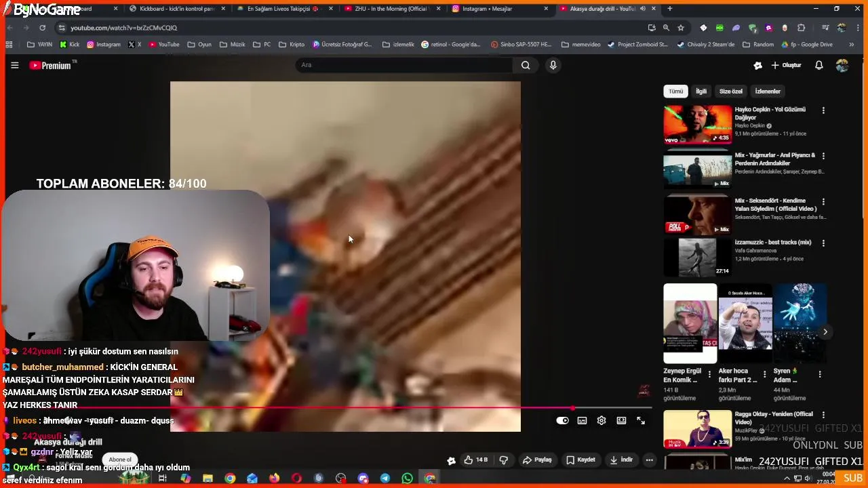The height and width of the screenshot is (488, 868).
Task: Open video settings gear icon
Action: tap(601, 420)
